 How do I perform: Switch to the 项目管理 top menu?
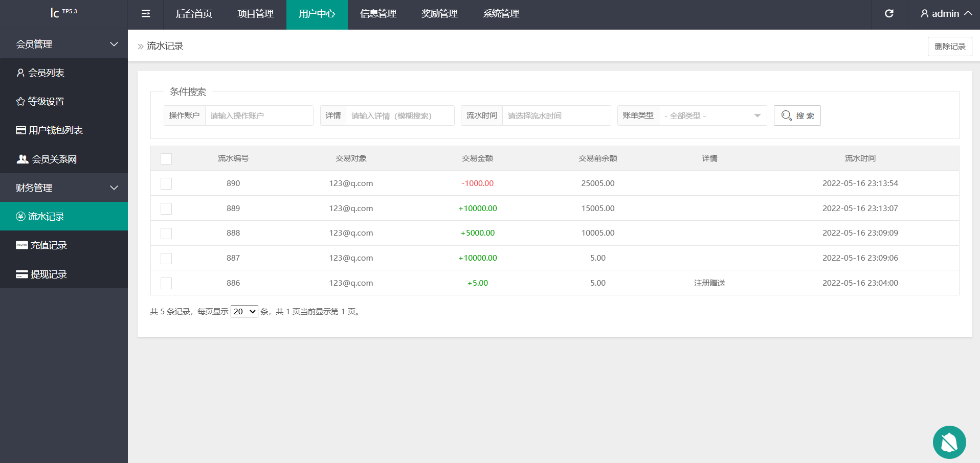255,14
